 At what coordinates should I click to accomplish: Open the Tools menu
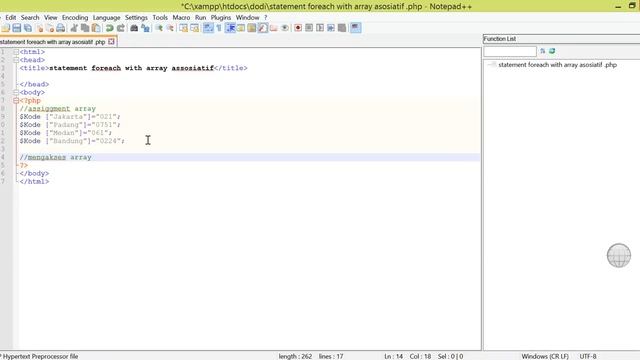(x=160, y=18)
